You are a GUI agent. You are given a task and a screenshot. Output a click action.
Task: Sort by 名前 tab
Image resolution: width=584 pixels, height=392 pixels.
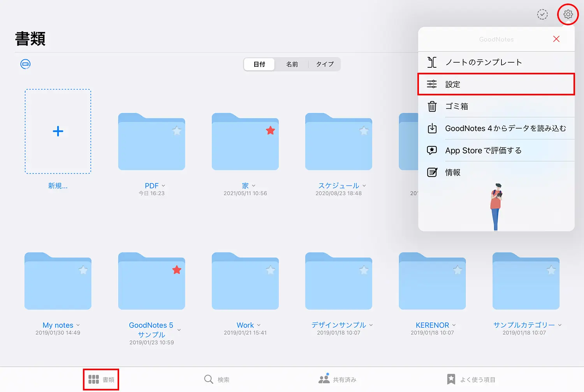[x=292, y=64]
